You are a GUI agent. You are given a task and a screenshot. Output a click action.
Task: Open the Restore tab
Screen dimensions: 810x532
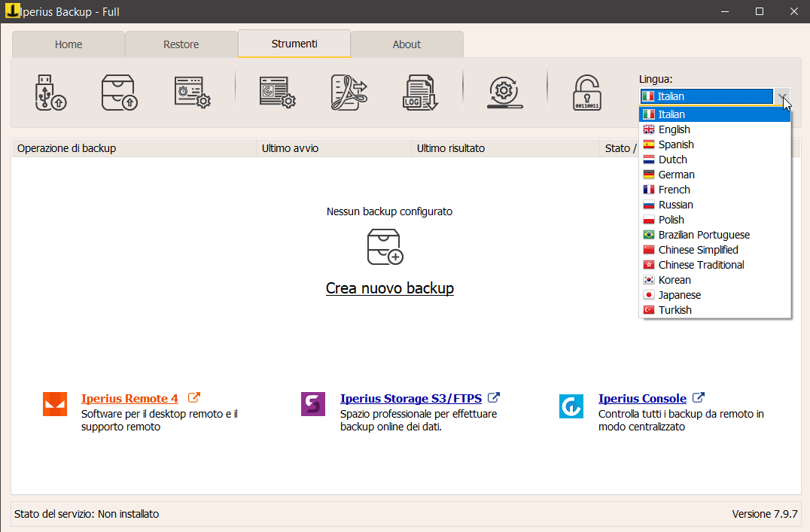click(181, 44)
